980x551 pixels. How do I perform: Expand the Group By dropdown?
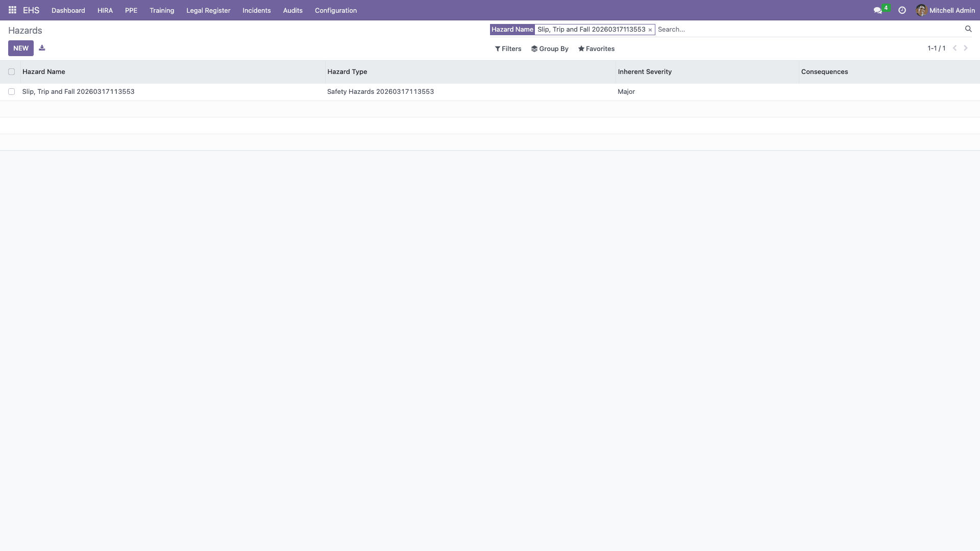click(x=550, y=49)
